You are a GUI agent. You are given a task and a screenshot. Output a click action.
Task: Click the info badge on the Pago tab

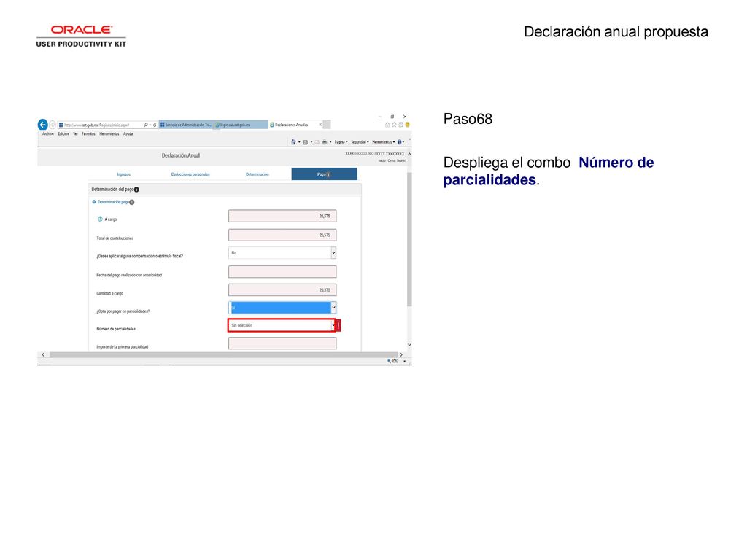coord(328,175)
